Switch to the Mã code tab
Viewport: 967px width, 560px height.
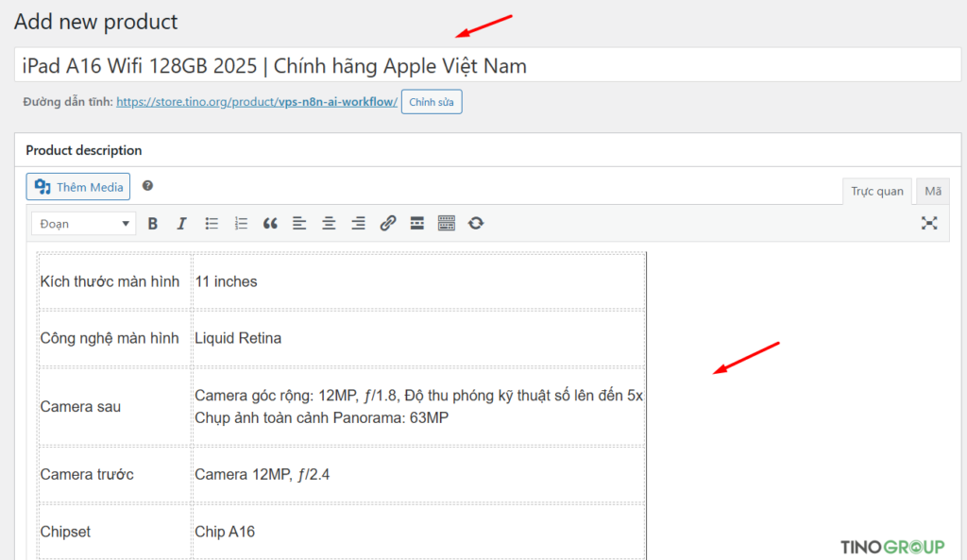coord(932,191)
